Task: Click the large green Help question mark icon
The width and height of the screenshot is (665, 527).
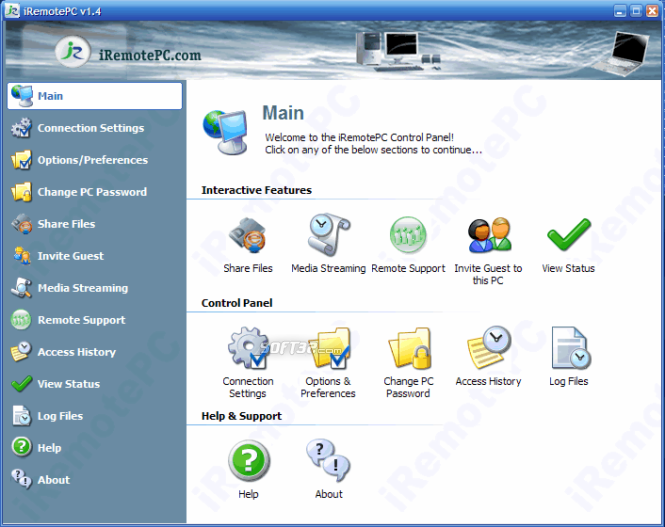Action: (249, 461)
